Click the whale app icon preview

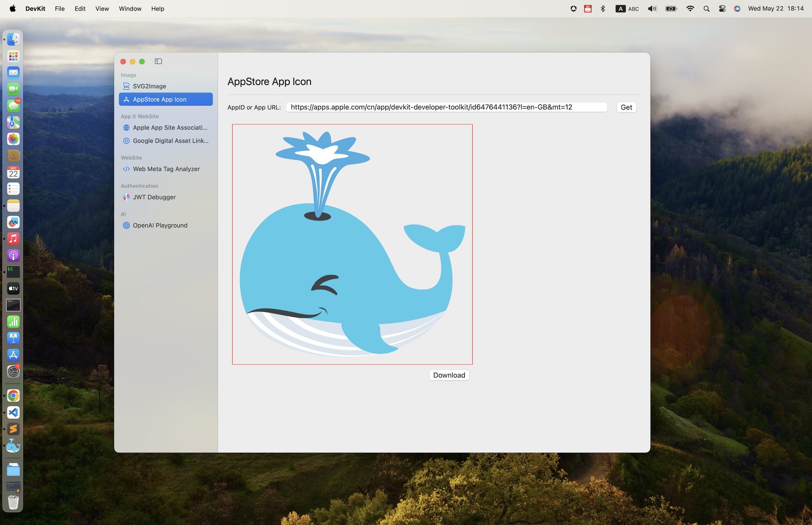click(x=352, y=244)
